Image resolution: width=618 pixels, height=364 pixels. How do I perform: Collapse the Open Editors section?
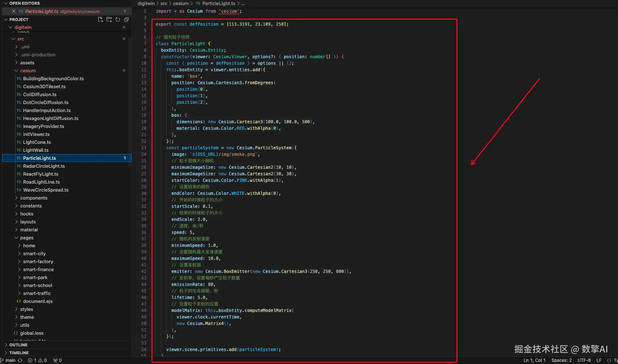(x=6, y=3)
